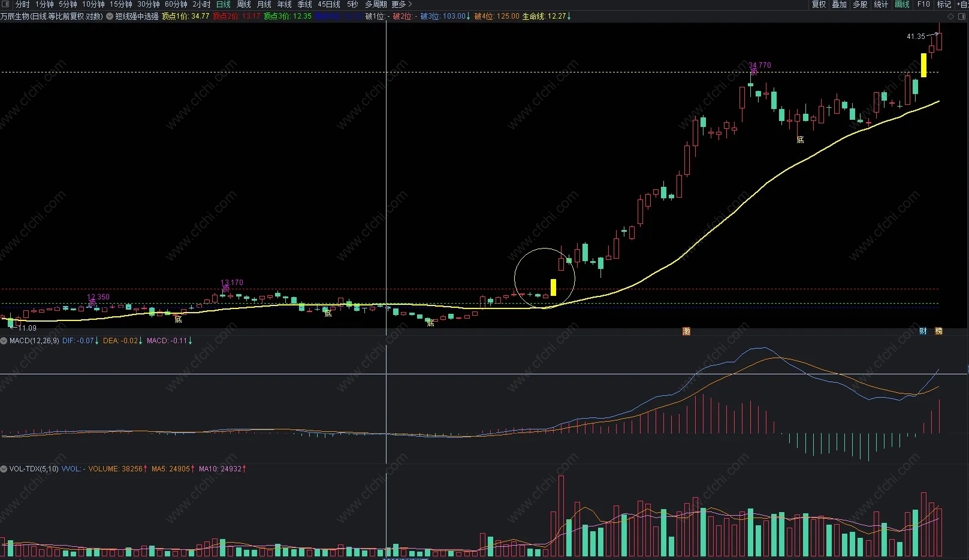Click the DEA: -0.02 value

[x=122, y=341]
